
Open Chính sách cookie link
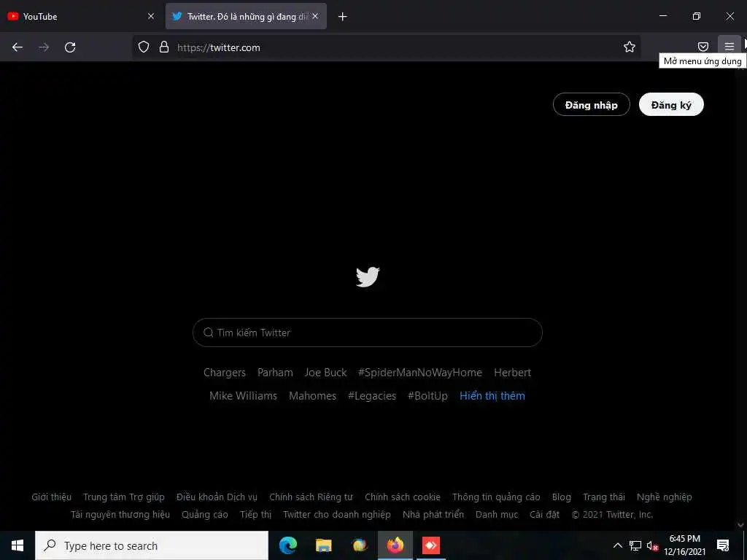pos(403,497)
